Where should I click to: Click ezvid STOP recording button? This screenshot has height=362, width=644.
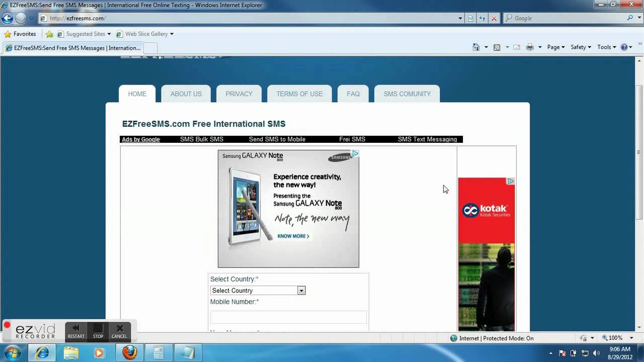pos(98,331)
